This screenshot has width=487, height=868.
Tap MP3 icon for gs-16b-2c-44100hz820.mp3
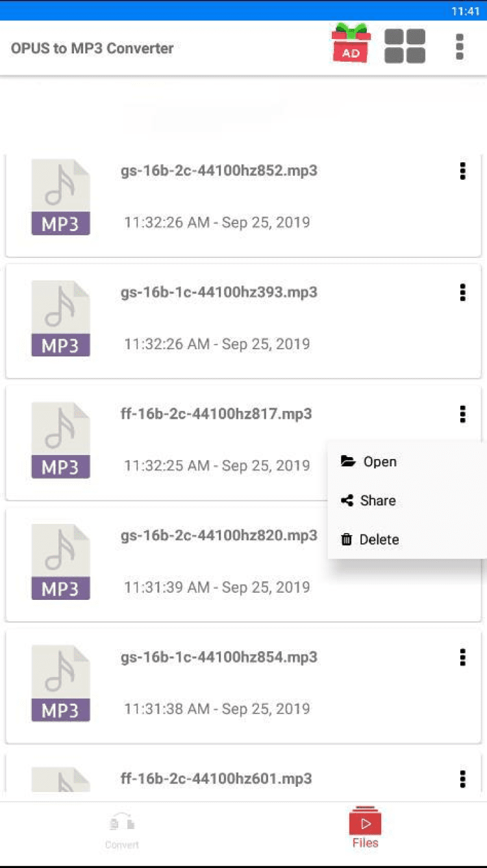click(x=60, y=562)
